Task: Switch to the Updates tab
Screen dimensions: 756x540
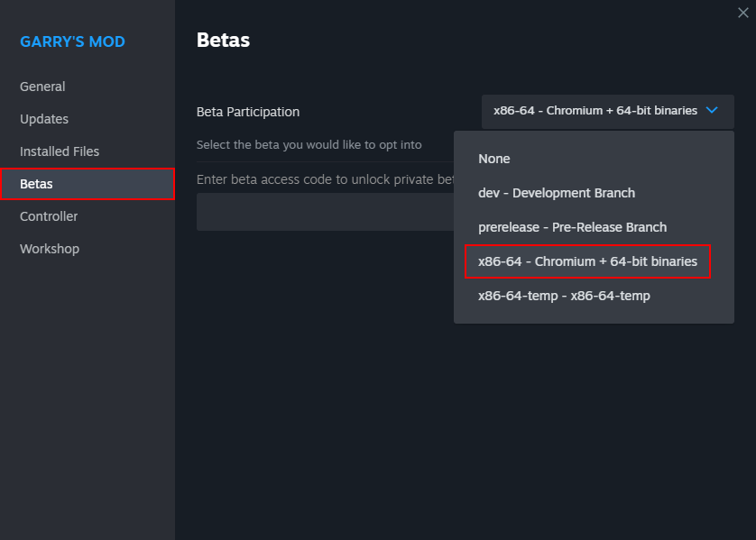Action: [44, 119]
